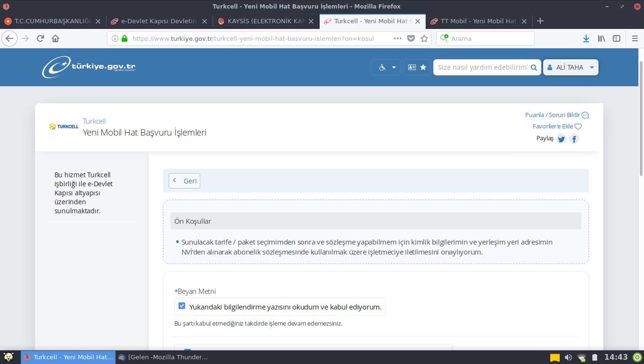Click the Favoriler'e Ekle link
This screenshot has width=644, height=364.
click(557, 127)
